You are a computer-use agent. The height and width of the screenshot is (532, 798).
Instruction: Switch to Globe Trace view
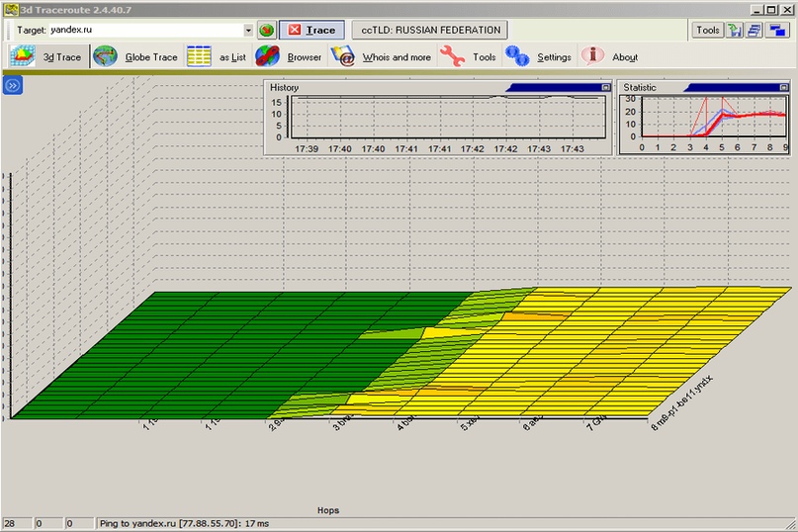click(135, 57)
